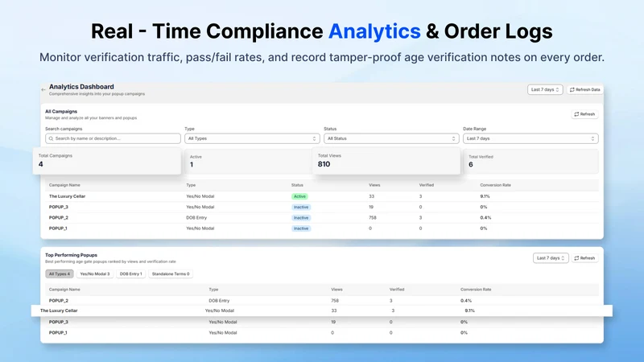
Task: Click Status column header
Action: click(x=297, y=185)
